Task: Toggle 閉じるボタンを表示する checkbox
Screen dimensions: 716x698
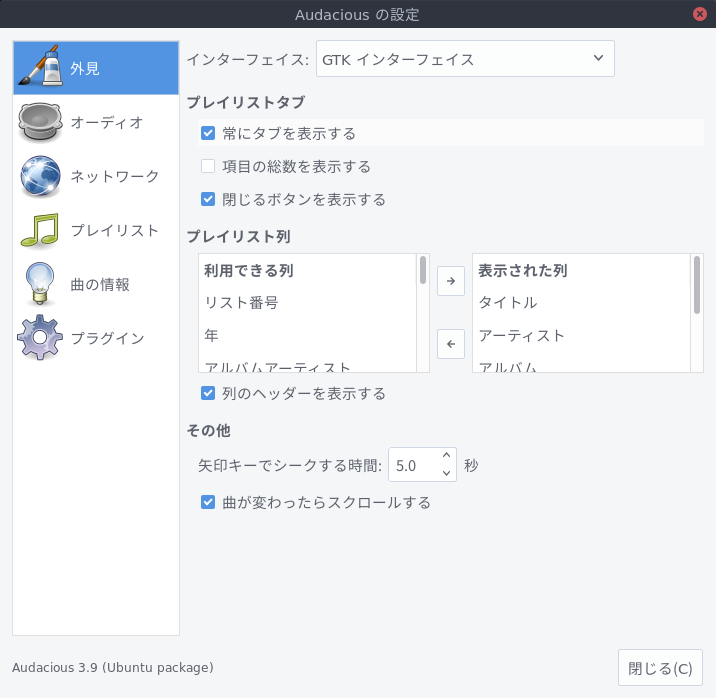Action: [x=208, y=199]
